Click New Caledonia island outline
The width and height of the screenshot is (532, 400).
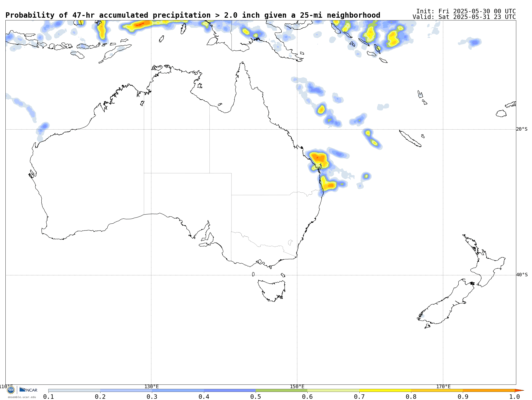[410, 138]
